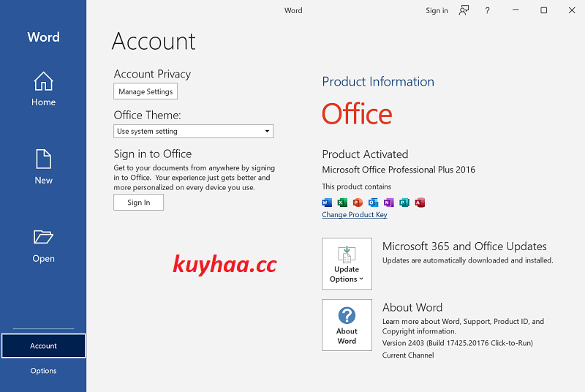
Task: Expand the Update Options dropdown button
Action: point(347,264)
